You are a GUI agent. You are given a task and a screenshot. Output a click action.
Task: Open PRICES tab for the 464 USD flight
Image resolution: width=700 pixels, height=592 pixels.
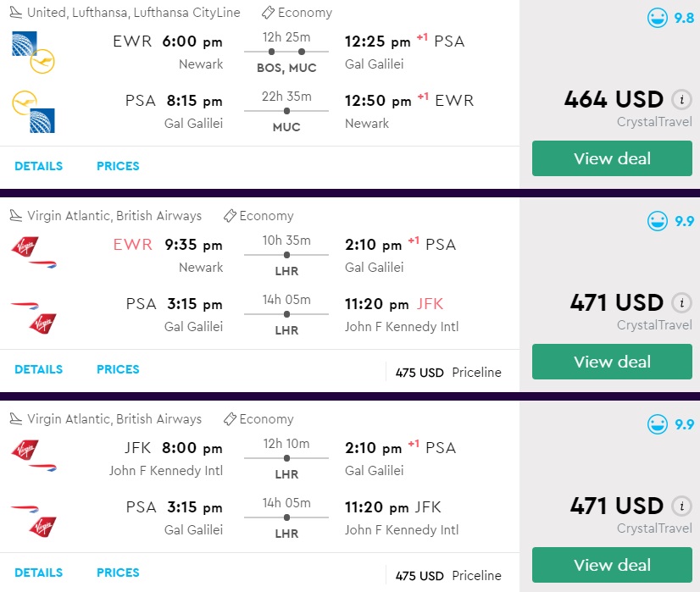pos(118,166)
